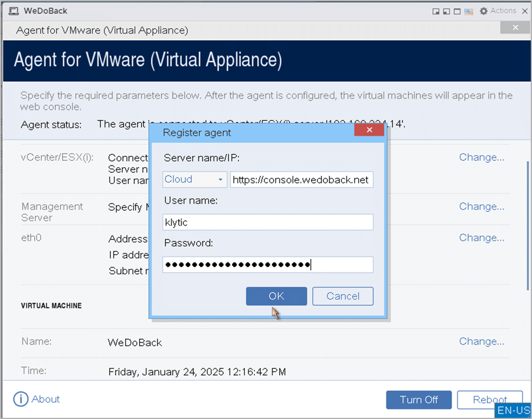532x419 pixels.
Task: Click the dark blue banner heading "Agent for VMware"
Action: click(x=148, y=60)
